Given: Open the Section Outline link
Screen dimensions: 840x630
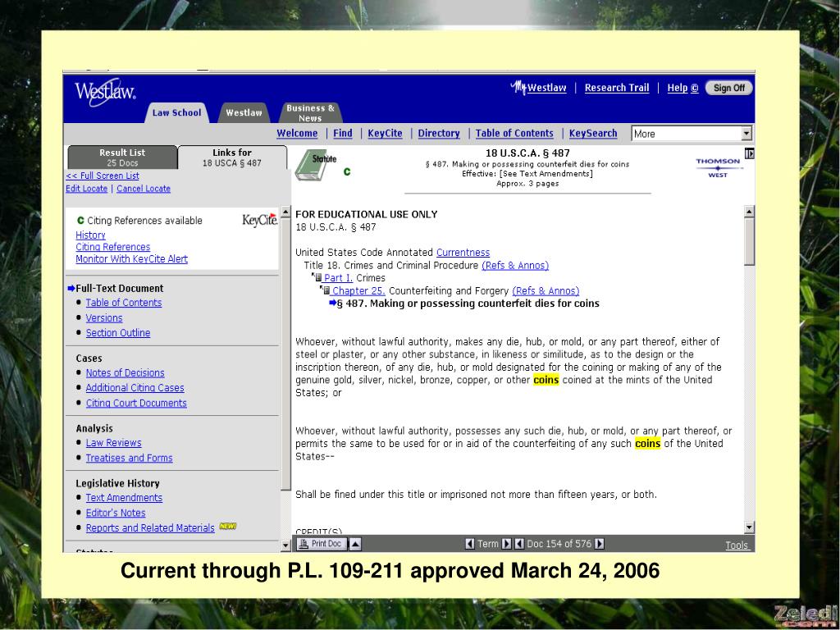Looking at the screenshot, I should pyautogui.click(x=118, y=333).
